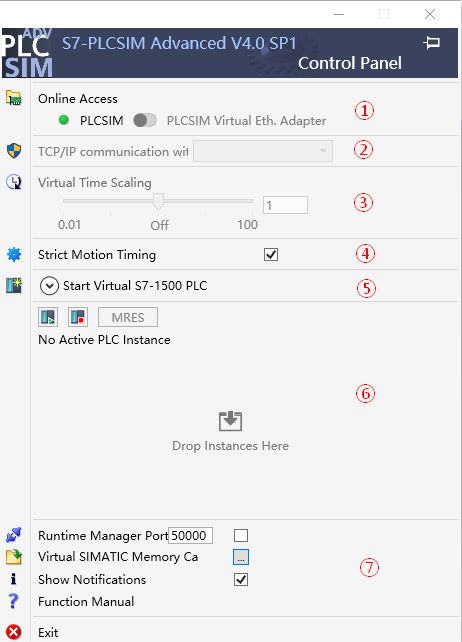462x642 pixels.
Task: Click the PLCSIM label in Online Access
Action: point(102,121)
